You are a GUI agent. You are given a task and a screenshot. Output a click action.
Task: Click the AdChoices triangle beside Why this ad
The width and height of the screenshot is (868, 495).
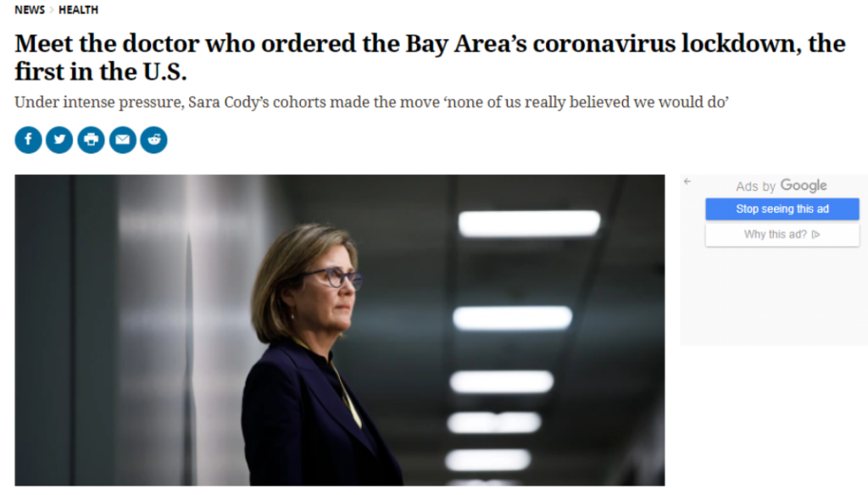pos(815,235)
